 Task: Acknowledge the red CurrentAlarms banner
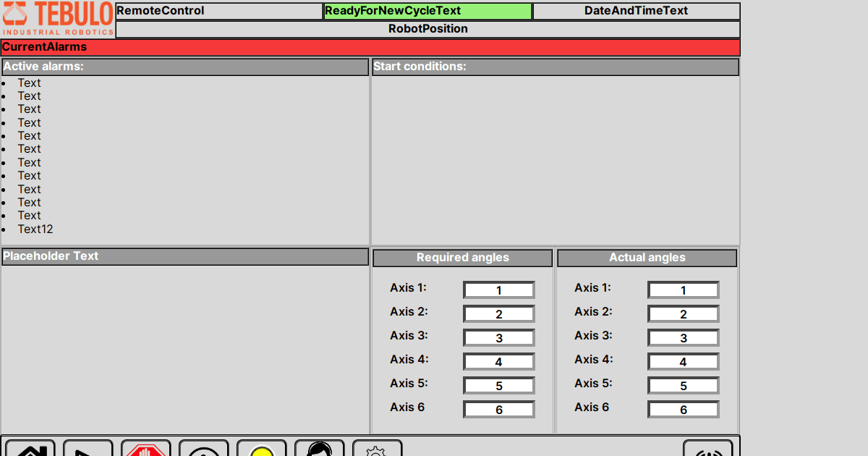(370, 47)
